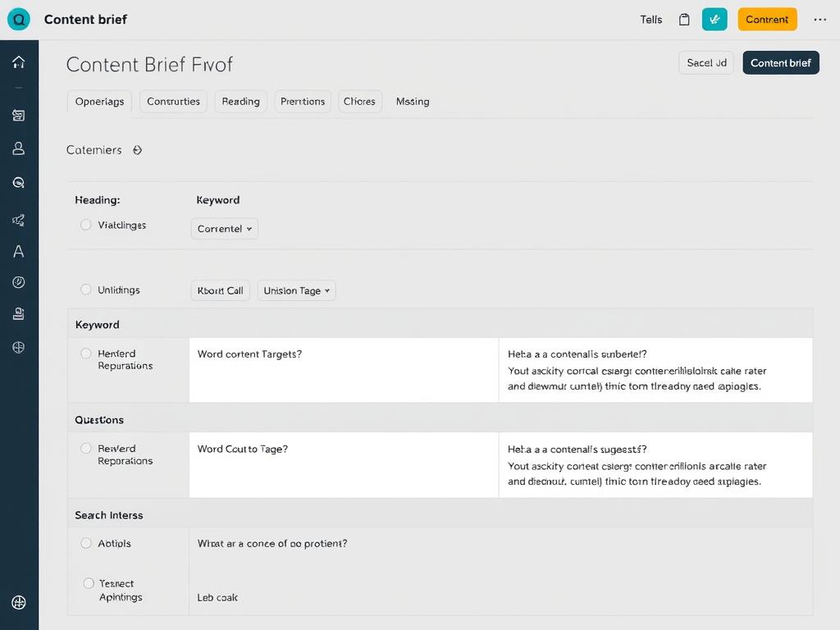The image size is (840, 630).
Task: Switch to the Reading tab
Action: [x=240, y=101]
